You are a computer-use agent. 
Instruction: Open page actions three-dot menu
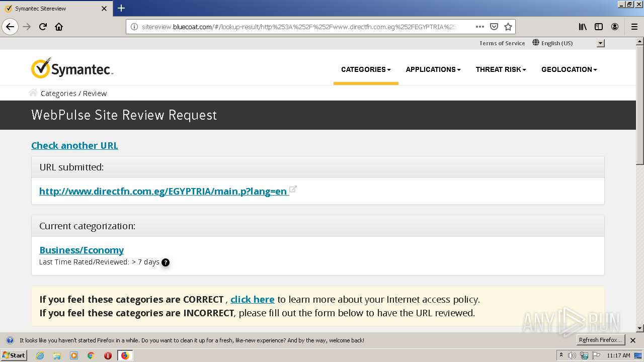point(479,27)
